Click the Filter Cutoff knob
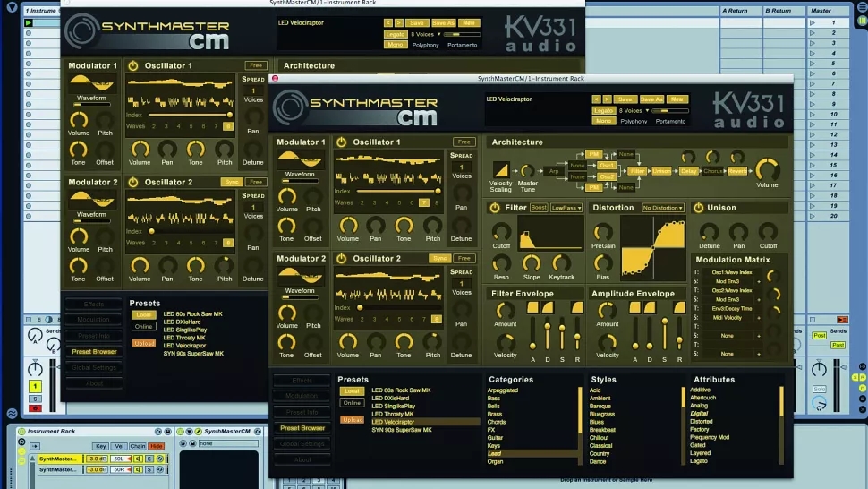Image resolution: width=868 pixels, height=489 pixels. [x=501, y=231]
